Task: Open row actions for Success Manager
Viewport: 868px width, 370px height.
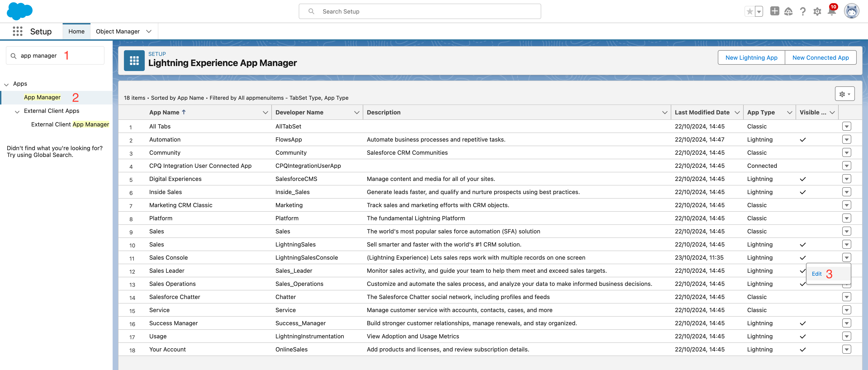Action: click(x=847, y=323)
